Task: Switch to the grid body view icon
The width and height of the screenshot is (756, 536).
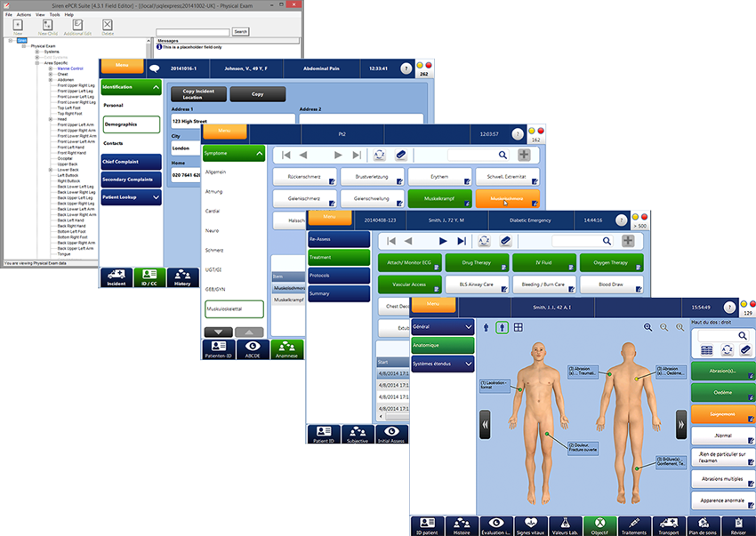Action: (519, 327)
